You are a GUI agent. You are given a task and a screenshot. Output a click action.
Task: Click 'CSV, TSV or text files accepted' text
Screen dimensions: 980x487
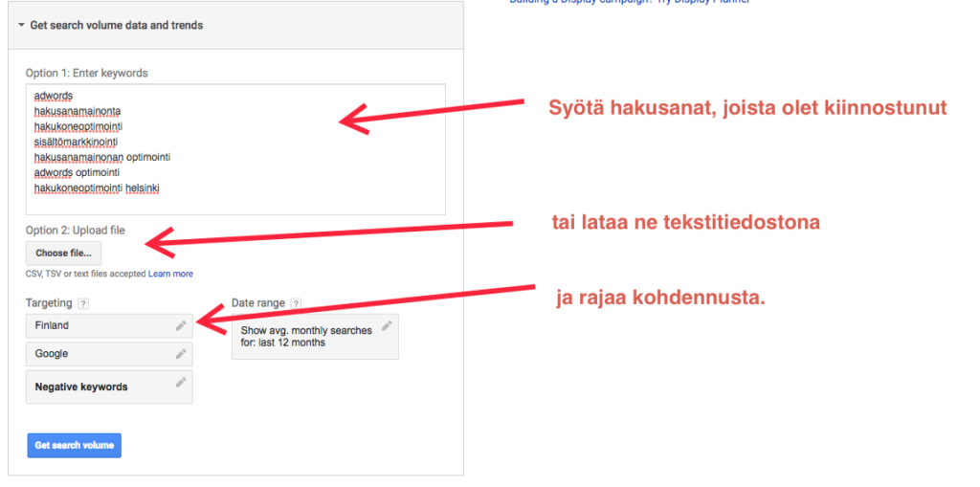point(85,274)
